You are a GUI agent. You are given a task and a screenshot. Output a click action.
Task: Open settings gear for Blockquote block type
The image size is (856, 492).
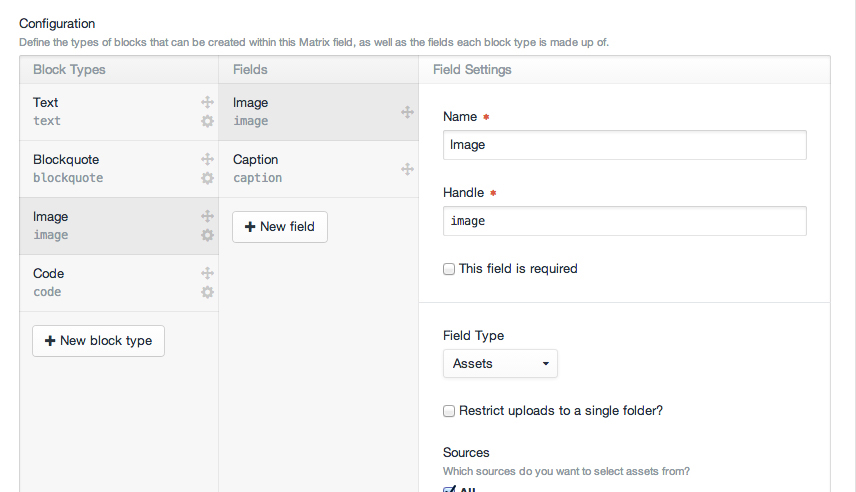[207, 178]
